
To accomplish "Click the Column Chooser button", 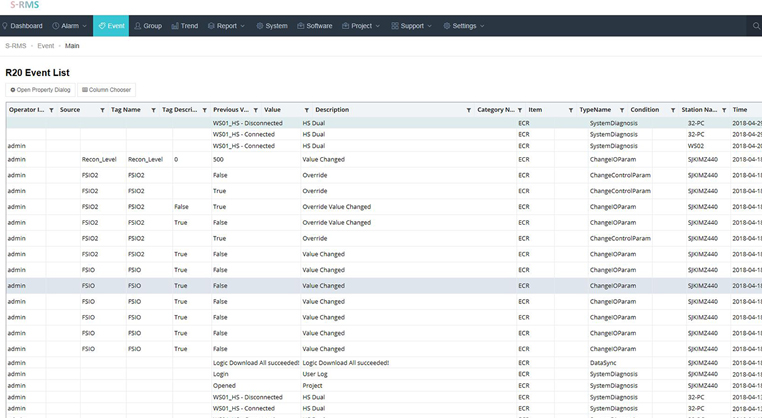I will [106, 90].
